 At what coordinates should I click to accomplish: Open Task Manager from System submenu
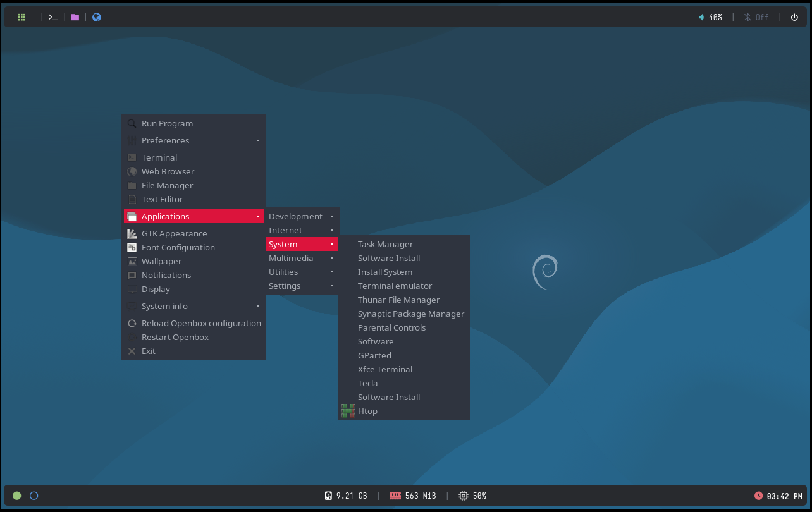(x=385, y=244)
